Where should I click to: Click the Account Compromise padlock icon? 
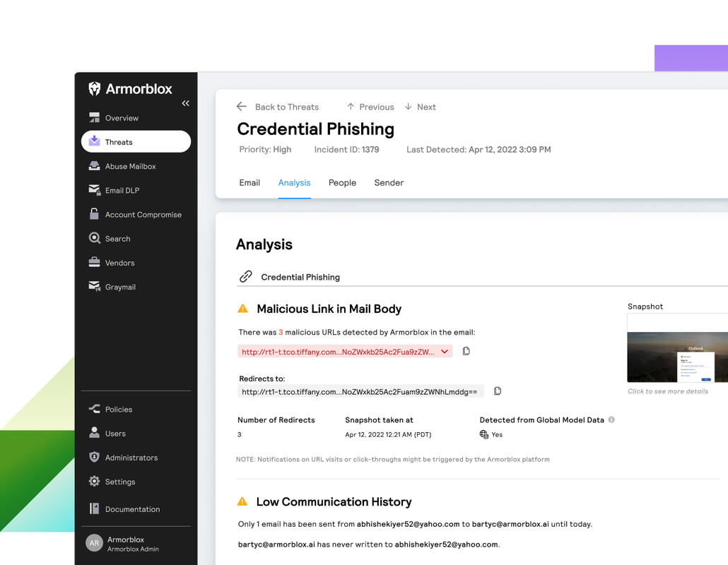[94, 214]
